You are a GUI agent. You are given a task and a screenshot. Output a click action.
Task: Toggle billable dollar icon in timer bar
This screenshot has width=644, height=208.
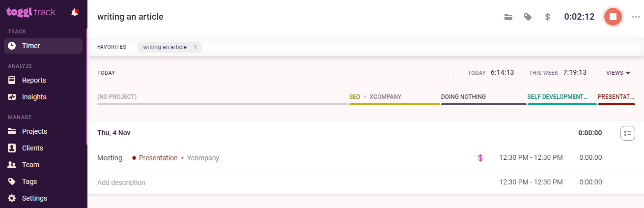tap(548, 17)
